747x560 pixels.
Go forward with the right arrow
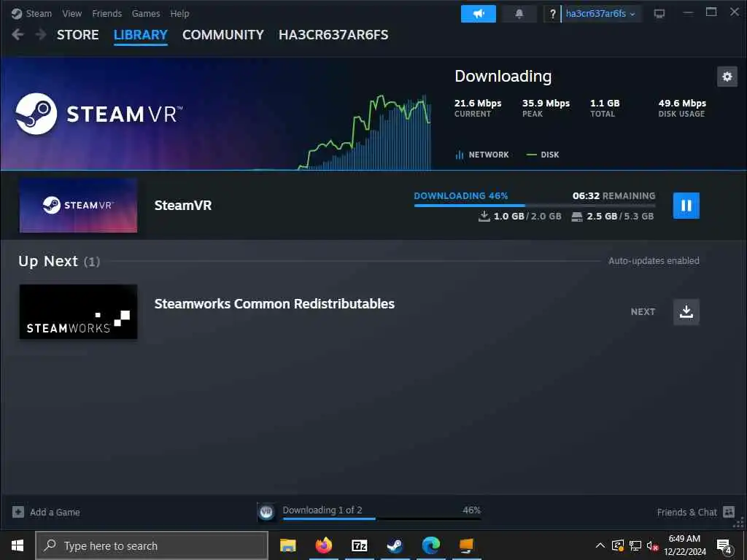pyautogui.click(x=41, y=34)
